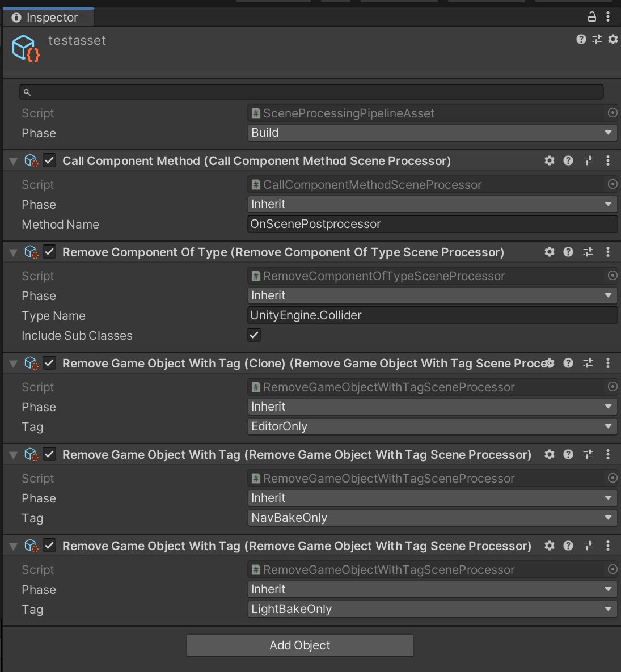Disable the Remove Component Of Type processor
Image resolution: width=621 pixels, height=672 pixels.
(50, 252)
